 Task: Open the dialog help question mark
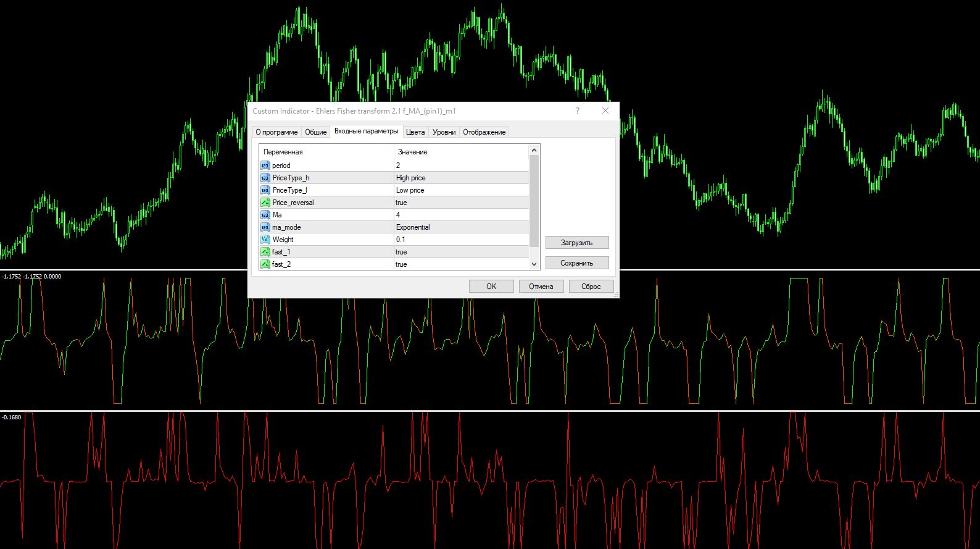[x=578, y=111]
